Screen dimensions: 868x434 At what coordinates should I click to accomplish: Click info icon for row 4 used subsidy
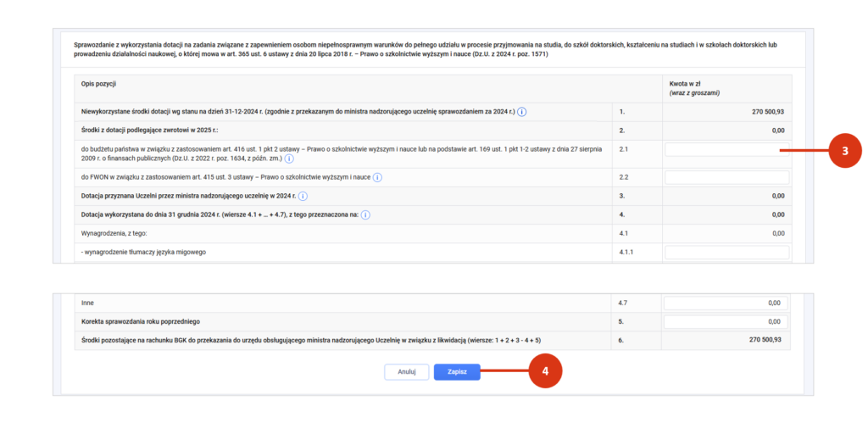coord(365,214)
